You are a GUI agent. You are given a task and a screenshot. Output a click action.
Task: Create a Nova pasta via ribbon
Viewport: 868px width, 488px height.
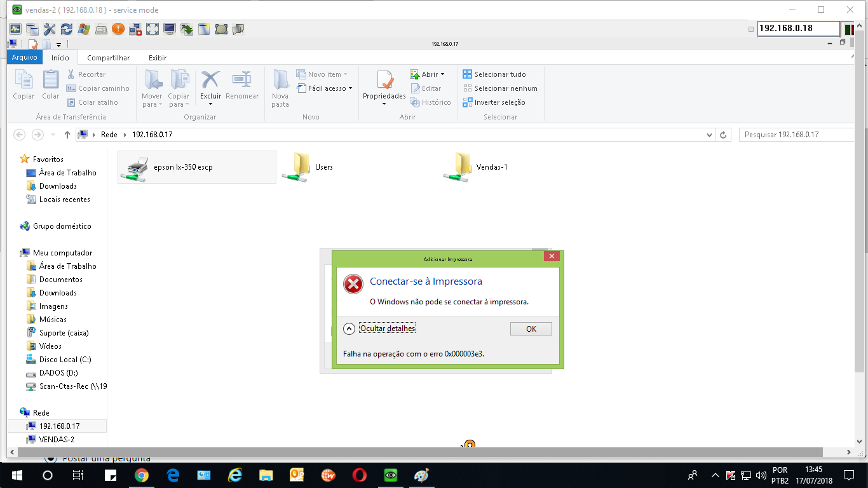pos(280,88)
